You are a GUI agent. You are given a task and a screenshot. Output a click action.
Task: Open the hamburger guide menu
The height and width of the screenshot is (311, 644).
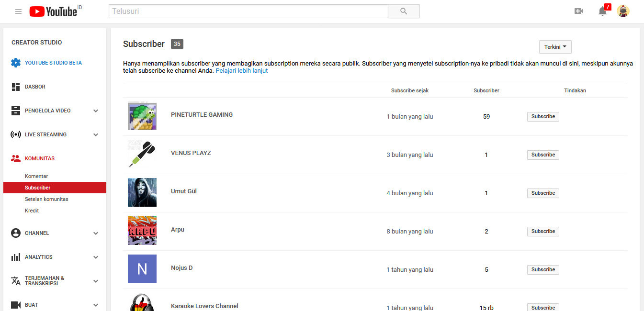18,11
